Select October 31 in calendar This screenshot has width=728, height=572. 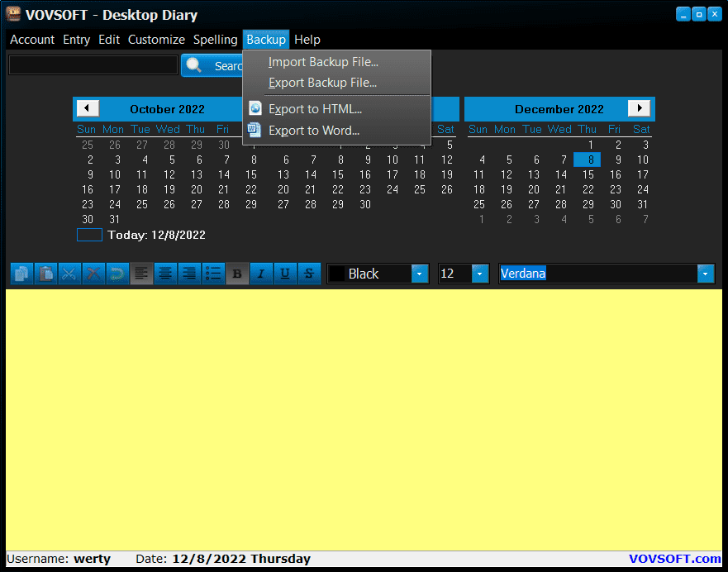coord(114,219)
